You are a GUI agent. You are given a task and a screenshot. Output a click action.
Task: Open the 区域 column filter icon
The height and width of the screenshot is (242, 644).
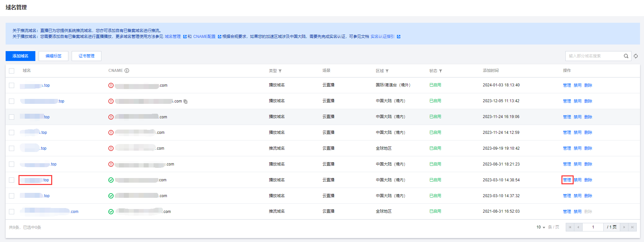coord(387,71)
